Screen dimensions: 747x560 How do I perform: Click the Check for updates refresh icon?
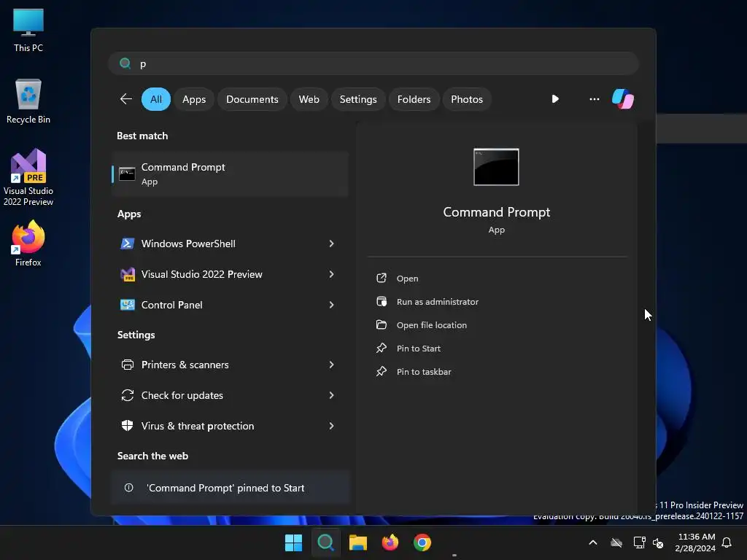(127, 395)
